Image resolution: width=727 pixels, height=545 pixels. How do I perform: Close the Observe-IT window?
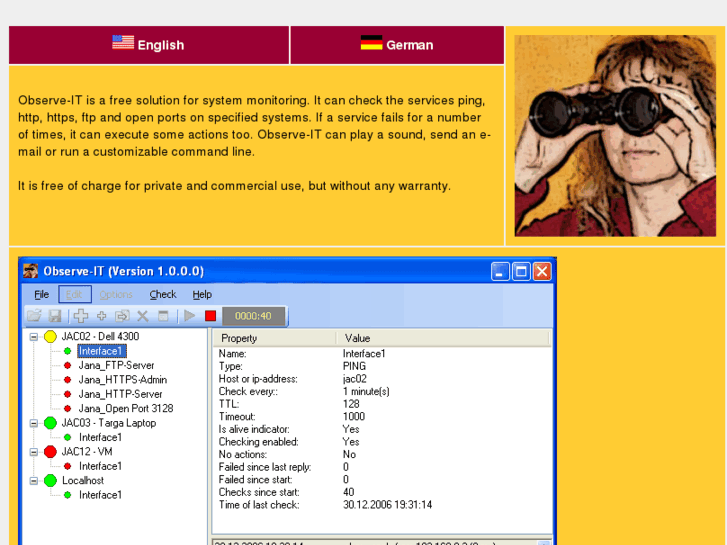tap(542, 271)
